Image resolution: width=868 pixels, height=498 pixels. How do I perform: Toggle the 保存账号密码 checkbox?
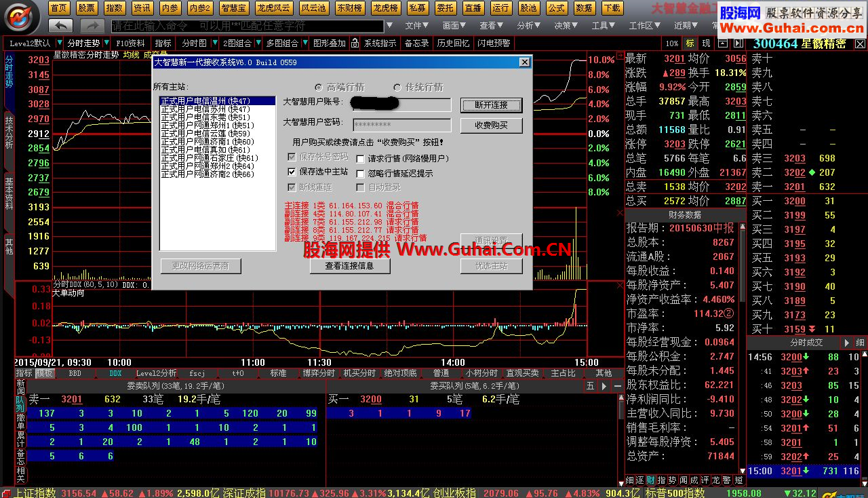coord(292,157)
